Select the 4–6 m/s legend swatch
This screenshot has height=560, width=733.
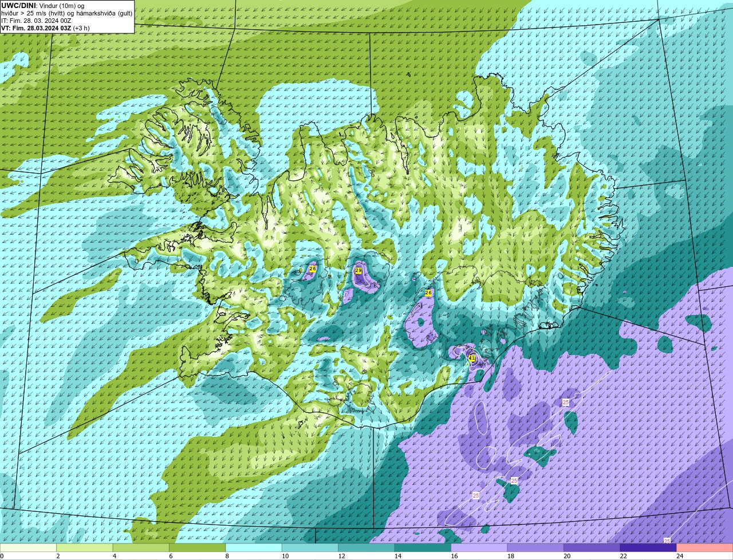click(x=141, y=548)
